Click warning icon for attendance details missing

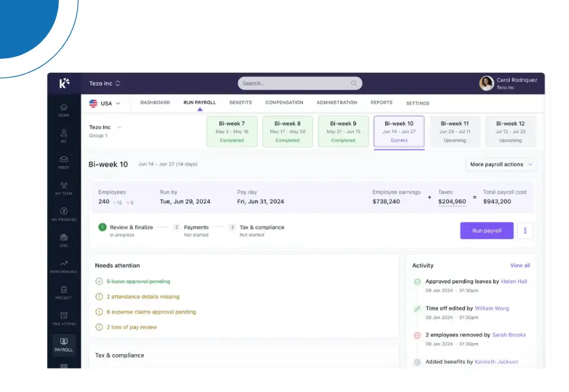click(x=99, y=297)
